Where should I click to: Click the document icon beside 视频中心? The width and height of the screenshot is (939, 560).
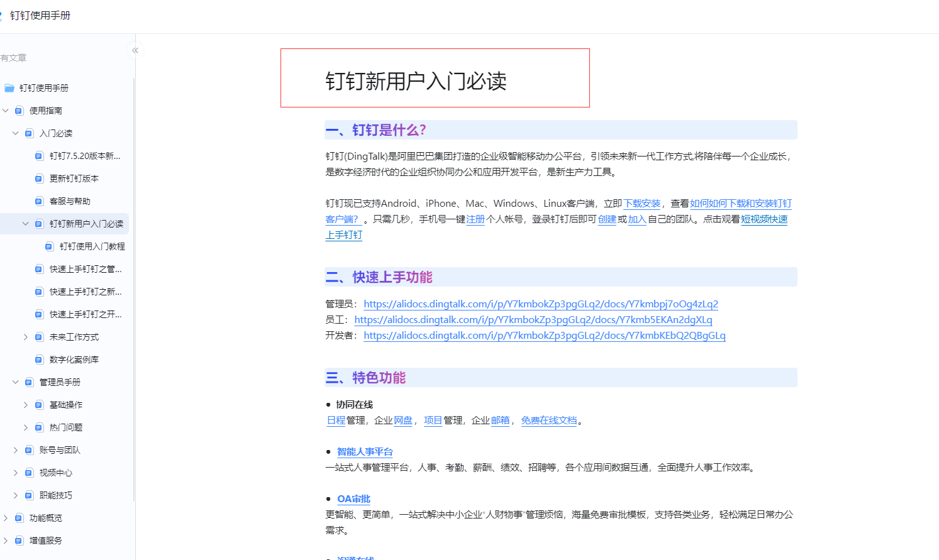click(29, 473)
